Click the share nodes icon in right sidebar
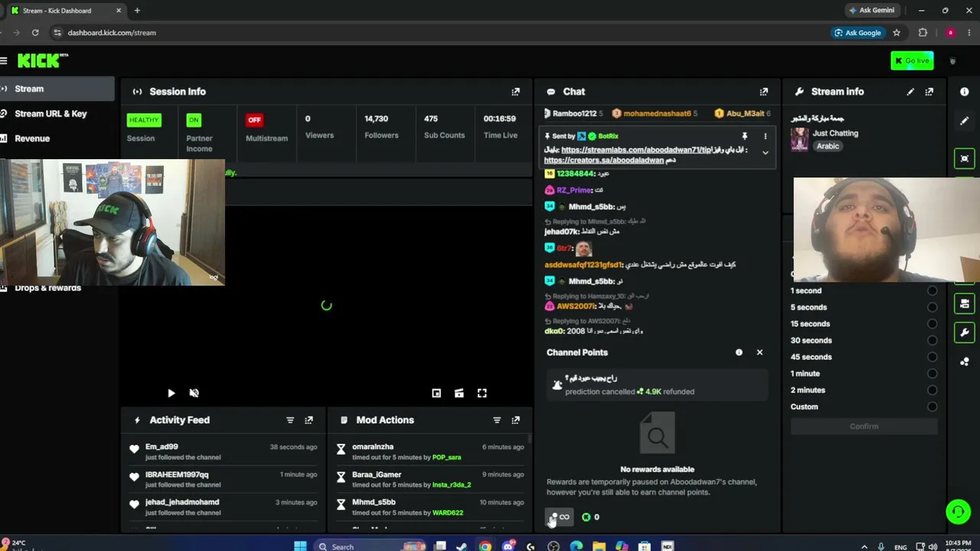 [964, 361]
